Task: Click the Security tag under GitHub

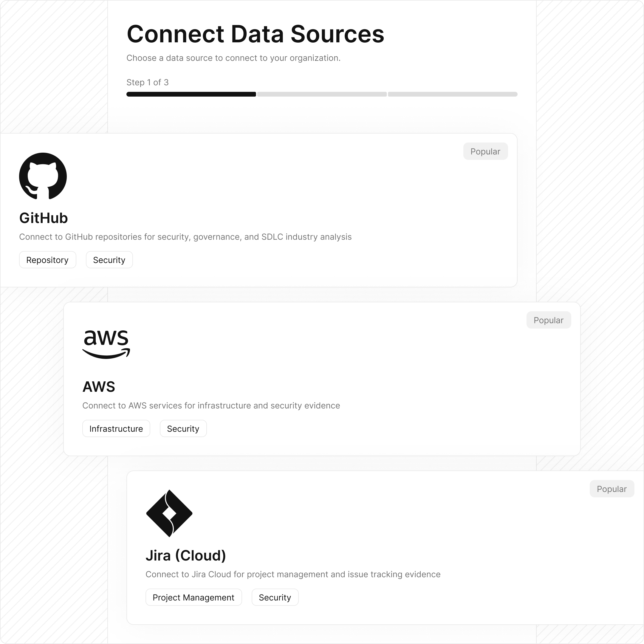Action: (x=109, y=260)
